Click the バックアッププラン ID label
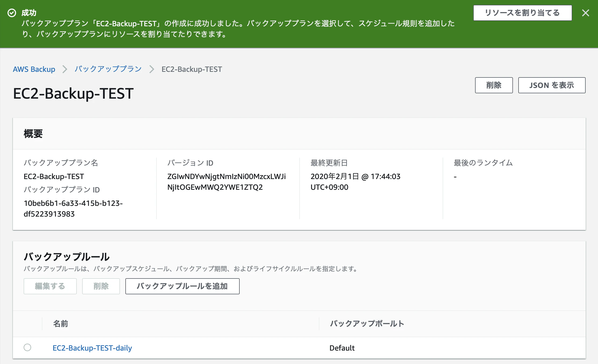This screenshot has height=364, width=598. 62,190
